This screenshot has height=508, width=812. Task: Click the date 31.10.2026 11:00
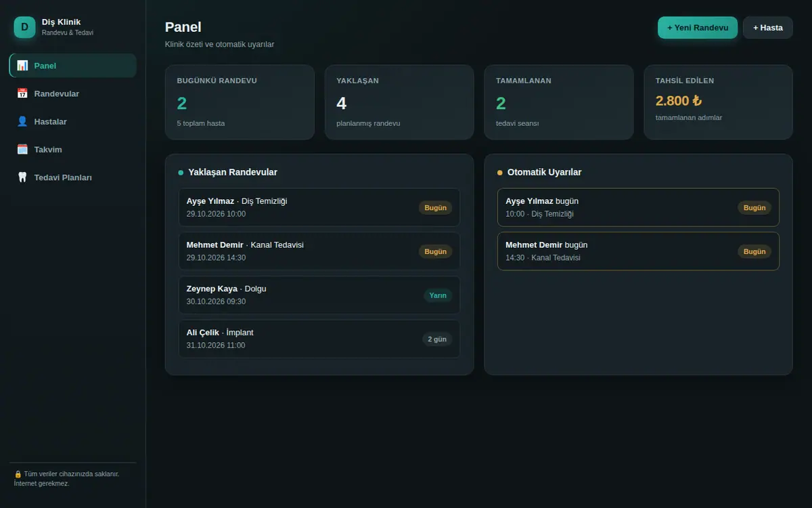click(216, 345)
